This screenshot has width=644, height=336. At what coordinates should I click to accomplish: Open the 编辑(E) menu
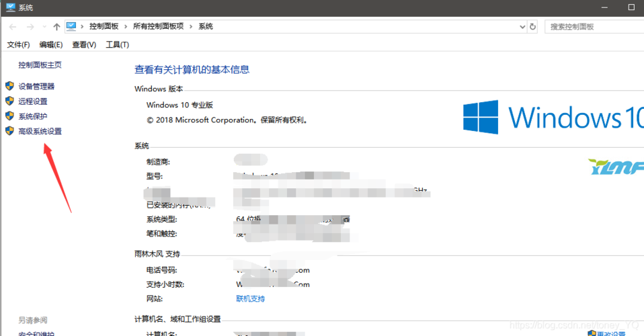point(51,44)
